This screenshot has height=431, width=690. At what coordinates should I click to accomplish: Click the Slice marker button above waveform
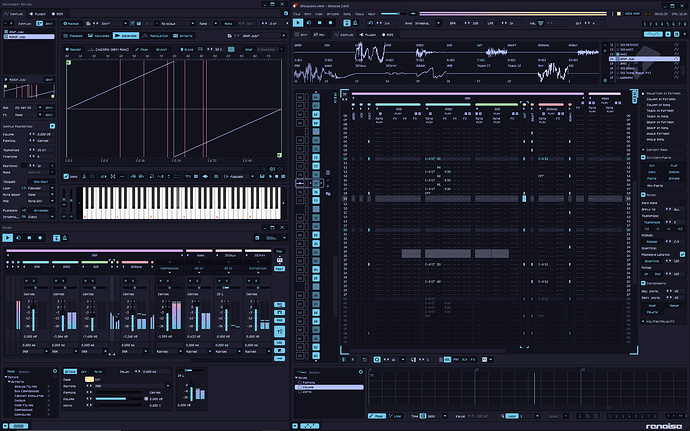(x=187, y=49)
